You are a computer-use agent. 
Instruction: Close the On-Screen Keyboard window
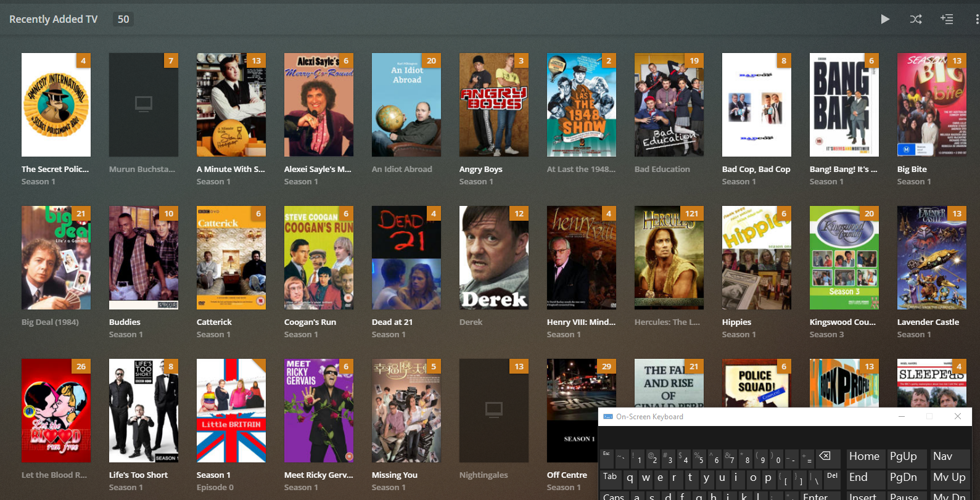click(958, 417)
